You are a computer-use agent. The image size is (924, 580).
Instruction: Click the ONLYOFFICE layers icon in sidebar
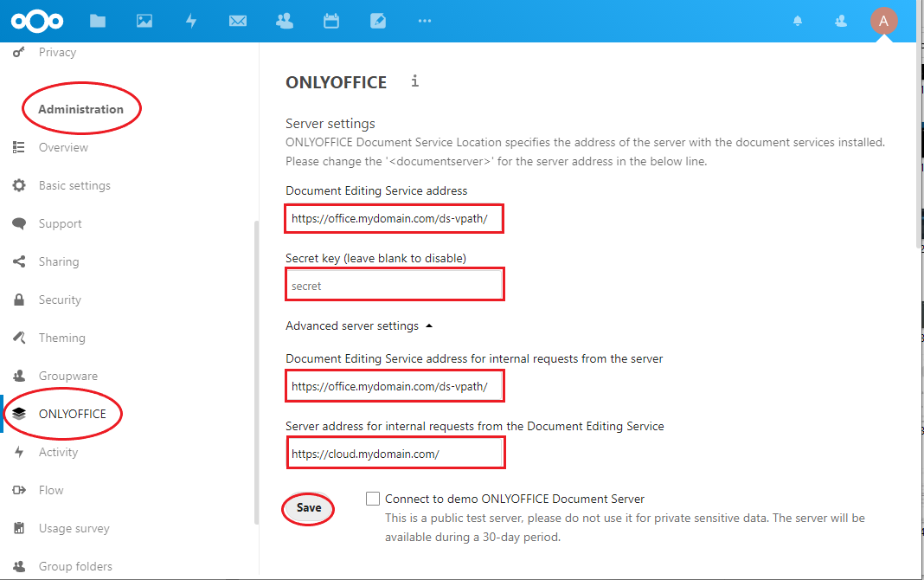point(19,414)
